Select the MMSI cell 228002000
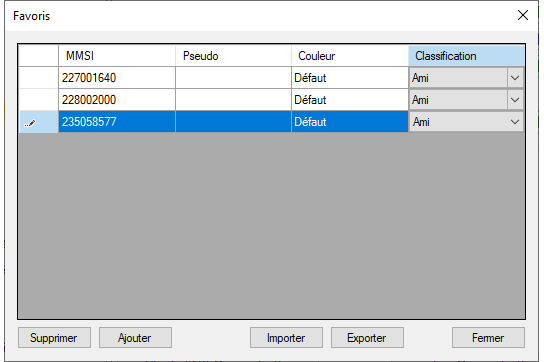544x362 pixels. 117,100
